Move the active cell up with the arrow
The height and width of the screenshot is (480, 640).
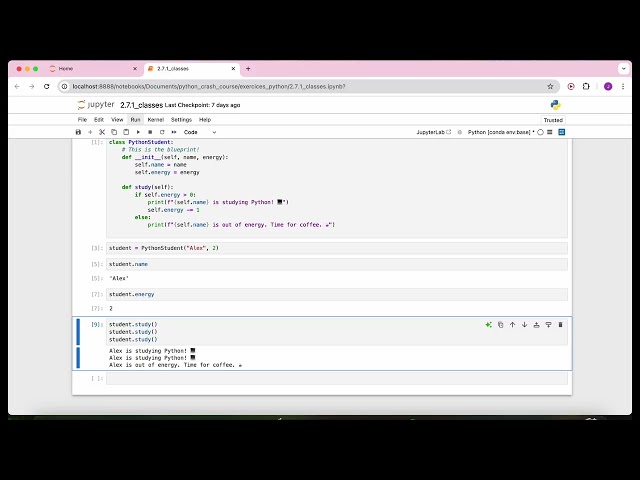pyautogui.click(x=512, y=325)
